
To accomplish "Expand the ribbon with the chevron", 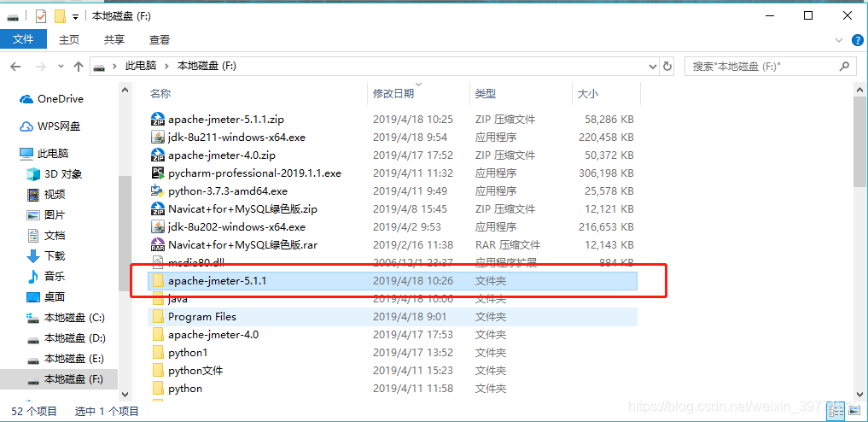I will pos(839,40).
